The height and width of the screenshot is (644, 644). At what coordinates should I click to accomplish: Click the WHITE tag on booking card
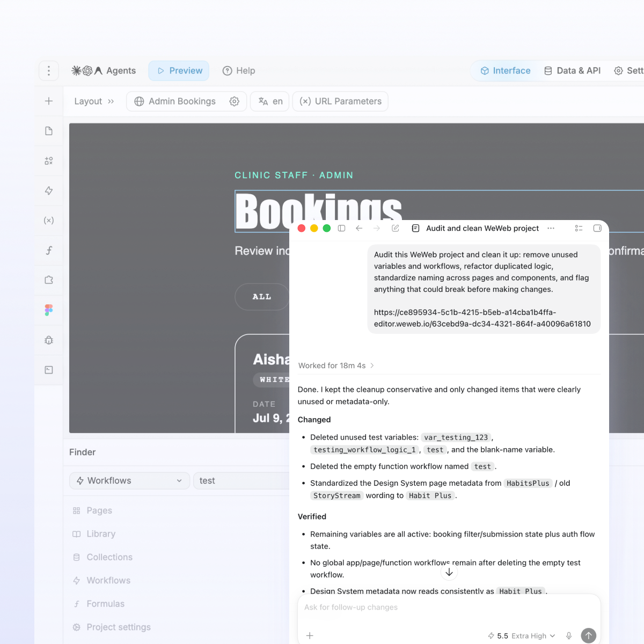tap(272, 379)
